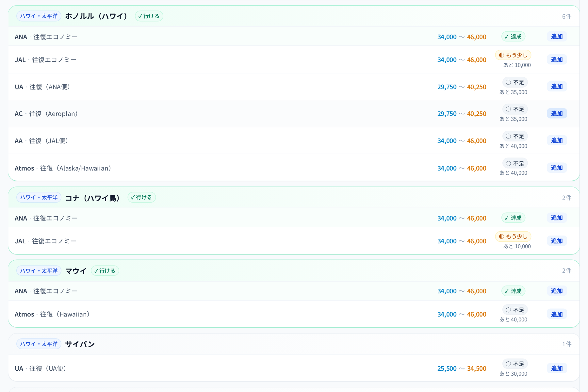The width and height of the screenshot is (588, 392).
Task: Click the 1件 count on the Saipan card
Action: tap(567, 344)
